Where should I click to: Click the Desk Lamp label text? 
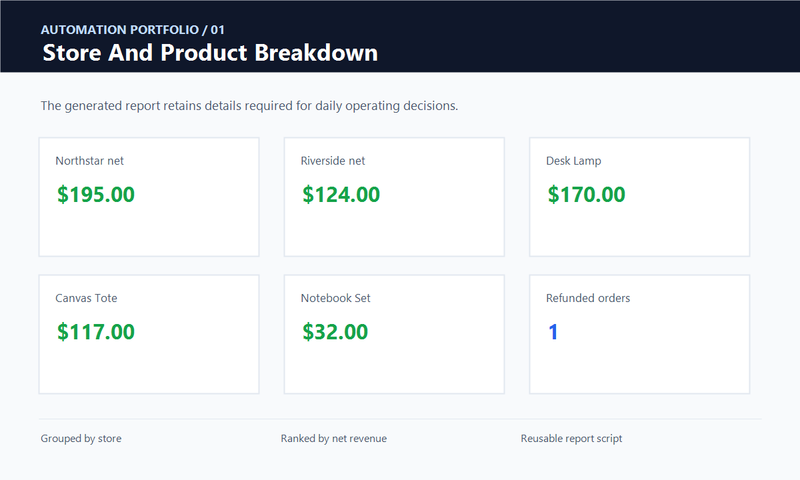pyautogui.click(x=573, y=161)
